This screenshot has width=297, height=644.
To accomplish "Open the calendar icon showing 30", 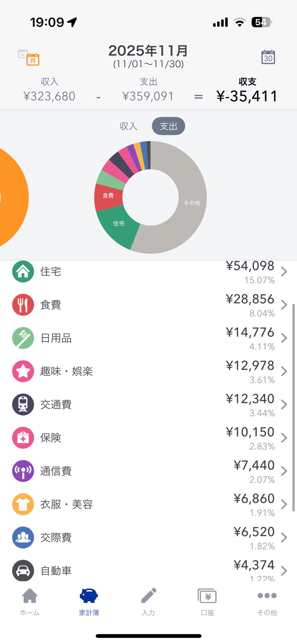I will (x=268, y=57).
